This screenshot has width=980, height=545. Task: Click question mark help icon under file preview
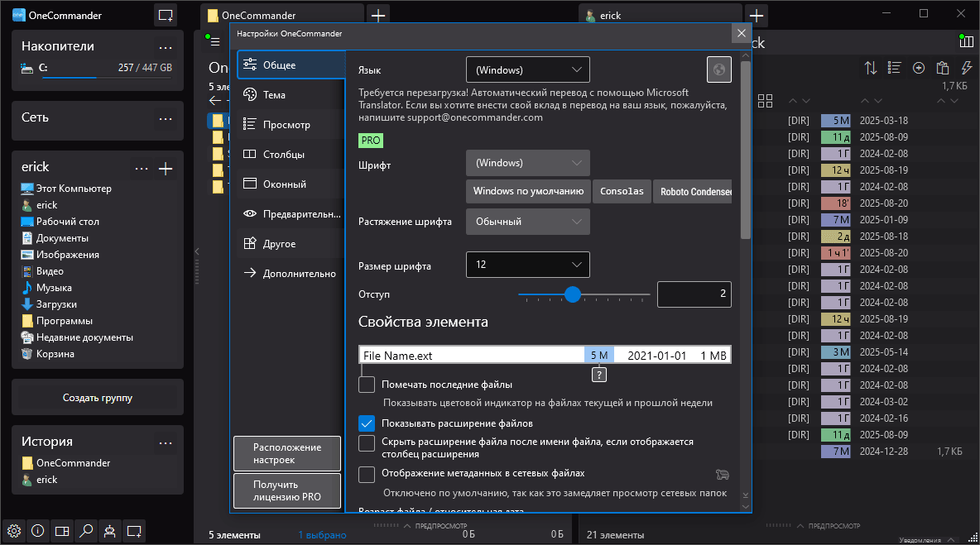coord(598,375)
